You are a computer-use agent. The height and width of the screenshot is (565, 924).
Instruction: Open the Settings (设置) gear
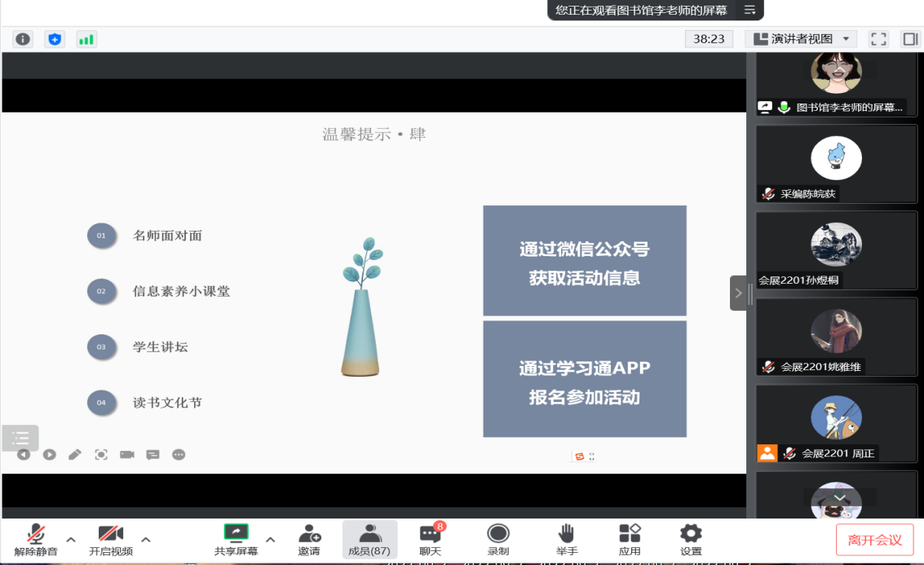[x=691, y=540]
